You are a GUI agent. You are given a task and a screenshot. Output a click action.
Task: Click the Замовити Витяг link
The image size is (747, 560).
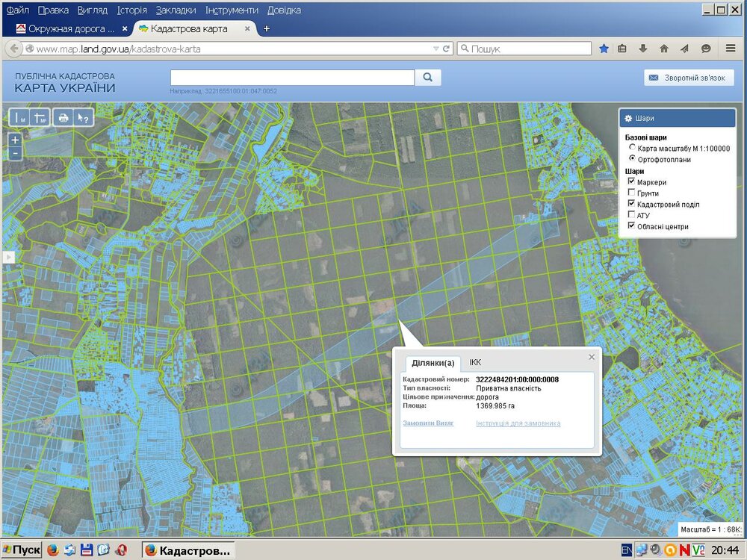coord(428,423)
